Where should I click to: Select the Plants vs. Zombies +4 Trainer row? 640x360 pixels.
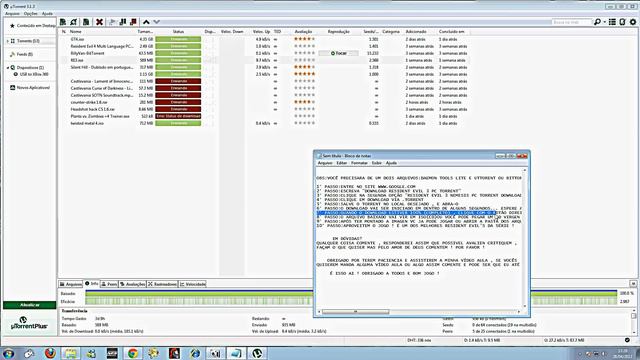[x=264, y=116]
